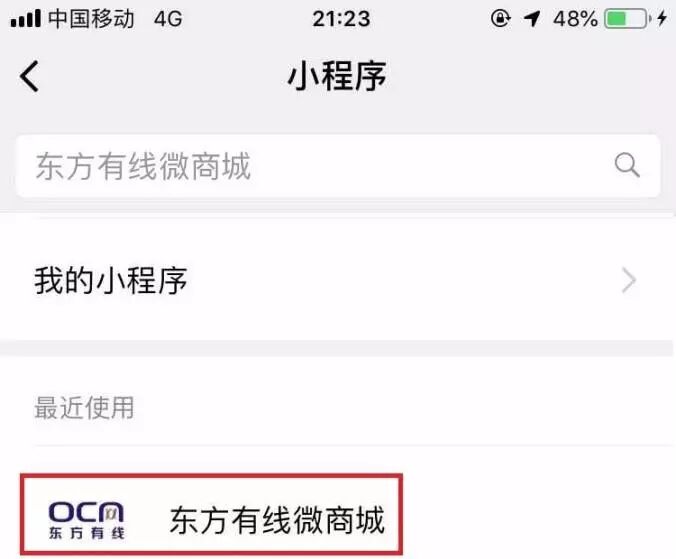Tap the 4G network indicator
Viewport: 676px width, 559px height.
click(x=168, y=19)
